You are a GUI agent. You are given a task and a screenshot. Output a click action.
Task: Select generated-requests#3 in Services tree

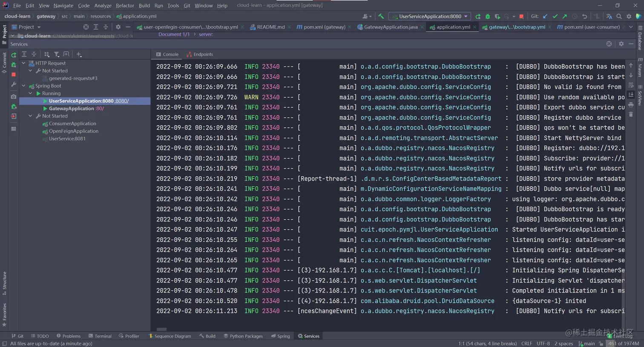[73, 78]
